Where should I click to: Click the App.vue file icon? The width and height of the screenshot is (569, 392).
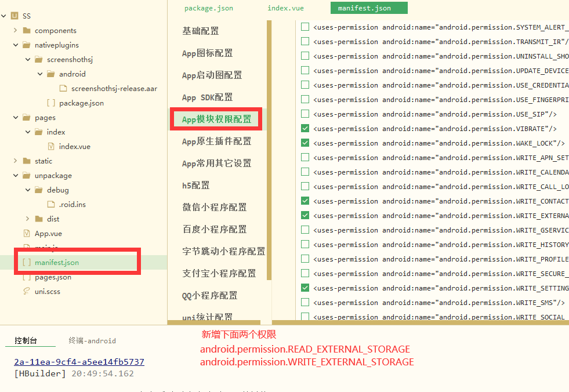click(x=27, y=234)
